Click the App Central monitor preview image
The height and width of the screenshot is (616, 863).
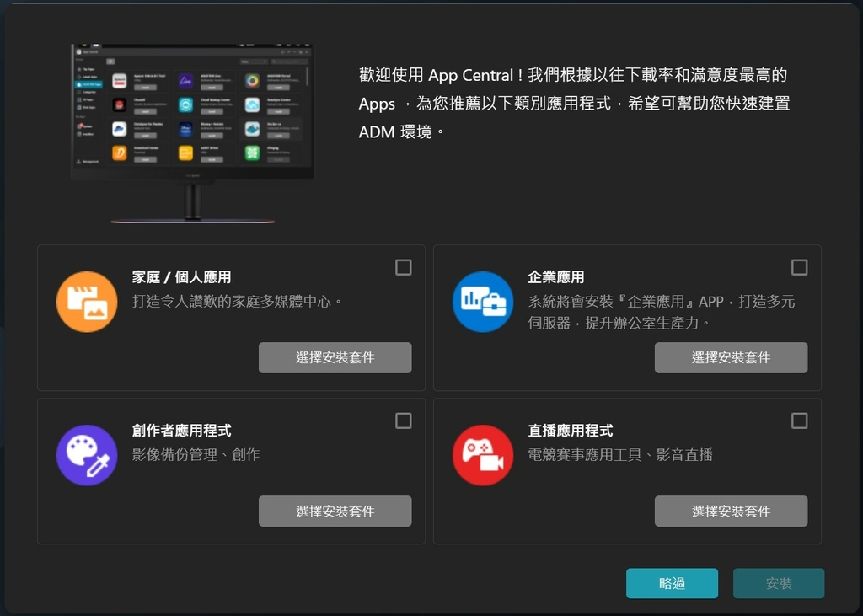pos(193,133)
